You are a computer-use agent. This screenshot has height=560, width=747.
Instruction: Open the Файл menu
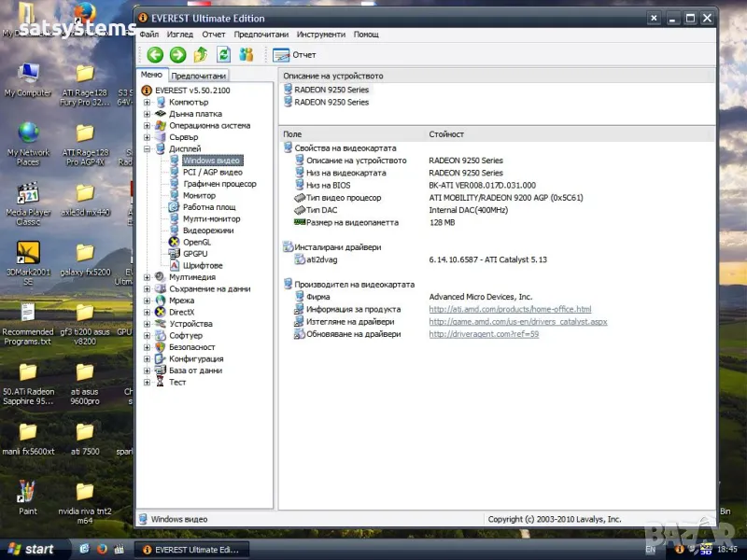pyautogui.click(x=148, y=35)
